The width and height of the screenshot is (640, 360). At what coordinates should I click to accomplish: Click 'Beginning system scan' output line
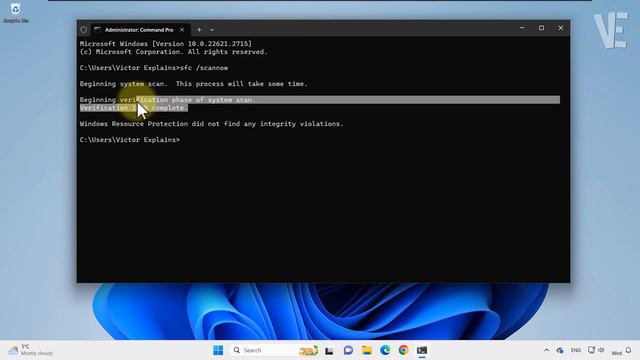(193, 84)
